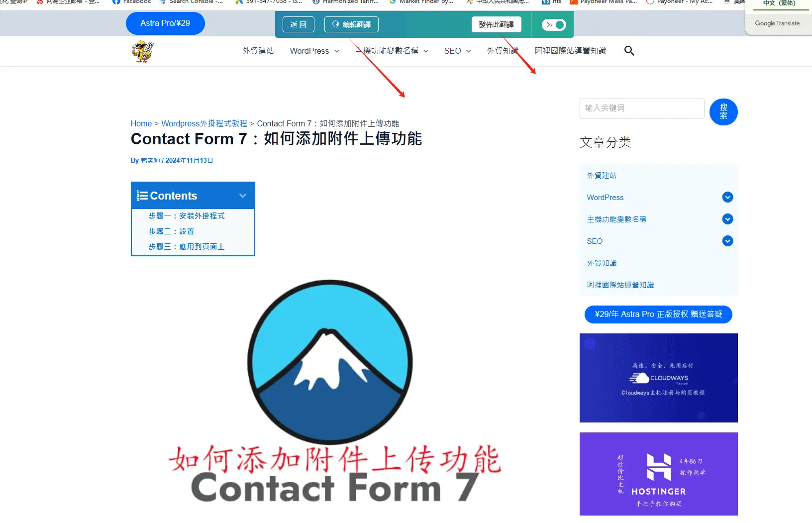Open the WordPress navigation item
Image resolution: width=812 pixels, height=523 pixels.
pyautogui.click(x=309, y=51)
